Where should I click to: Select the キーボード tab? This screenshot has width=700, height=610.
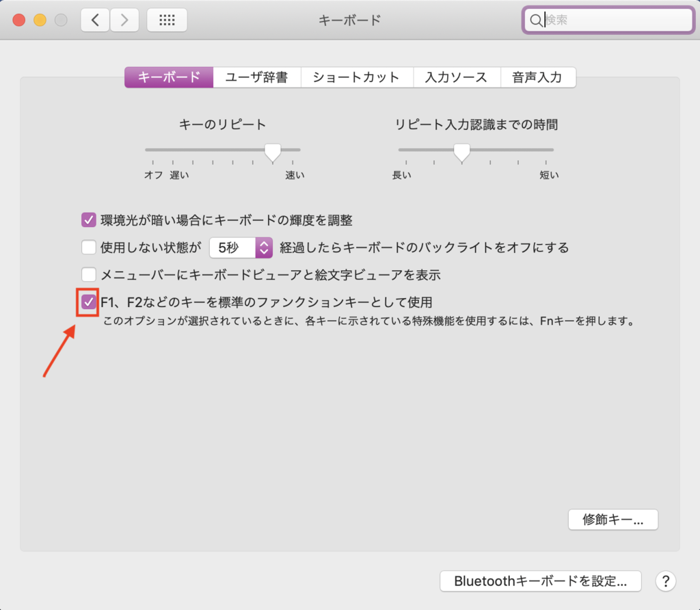169,77
